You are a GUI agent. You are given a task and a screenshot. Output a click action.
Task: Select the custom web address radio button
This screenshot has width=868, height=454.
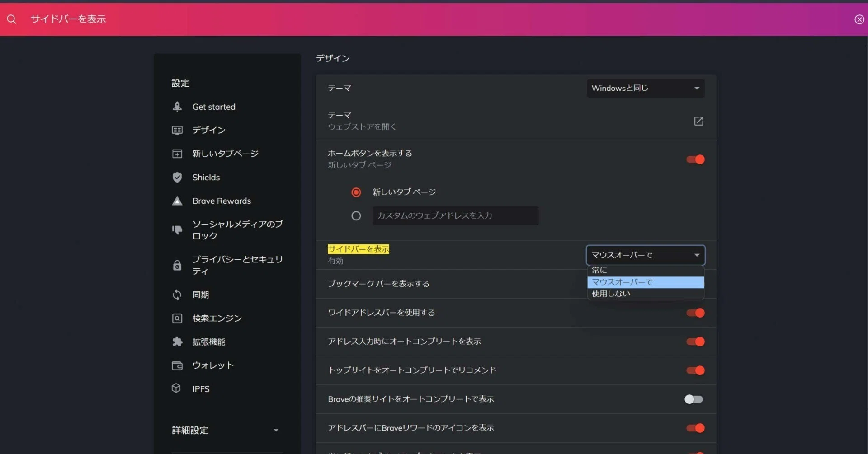point(356,216)
